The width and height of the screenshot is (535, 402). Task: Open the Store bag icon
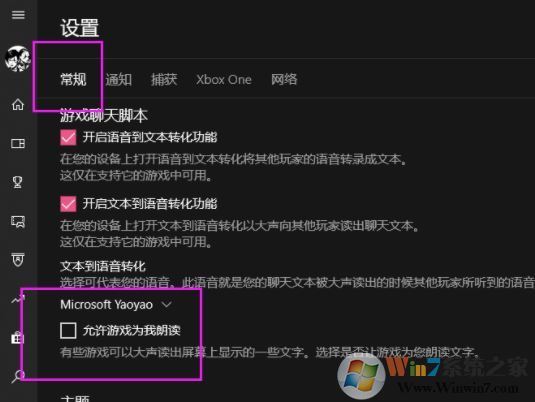tap(17, 338)
